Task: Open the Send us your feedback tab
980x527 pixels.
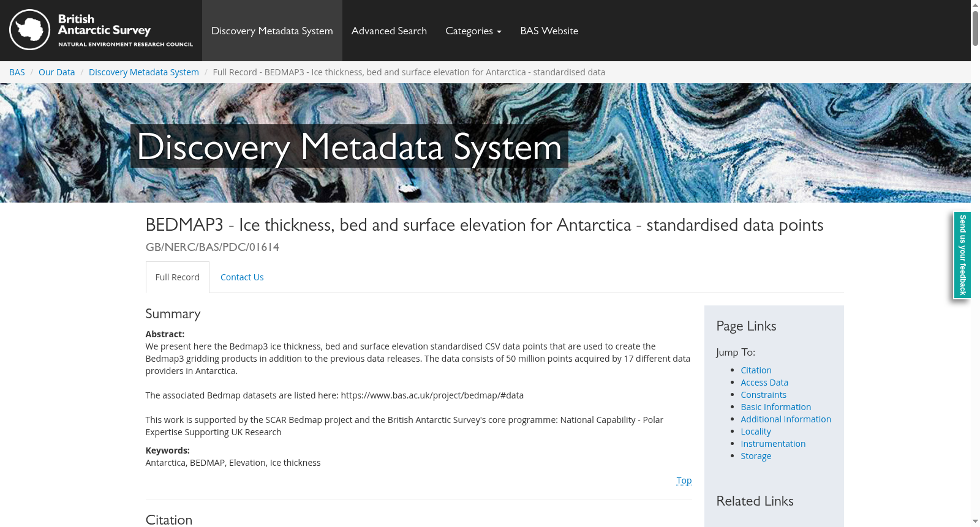Action: pyautogui.click(x=962, y=255)
